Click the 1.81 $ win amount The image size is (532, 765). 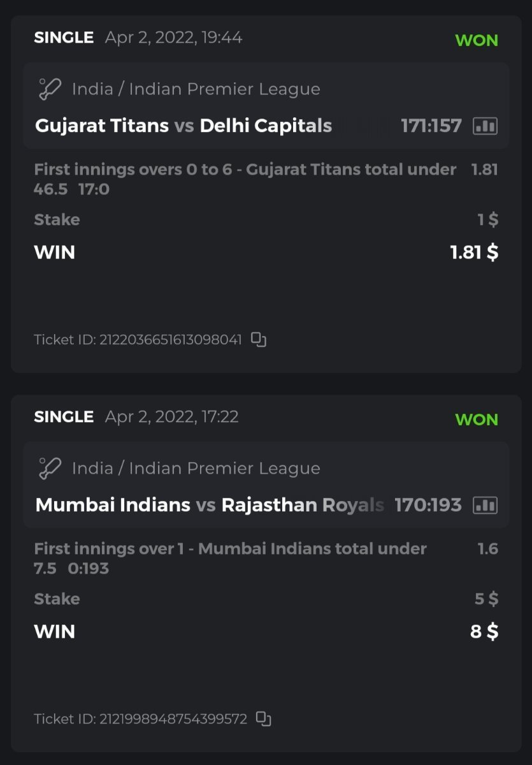474,252
